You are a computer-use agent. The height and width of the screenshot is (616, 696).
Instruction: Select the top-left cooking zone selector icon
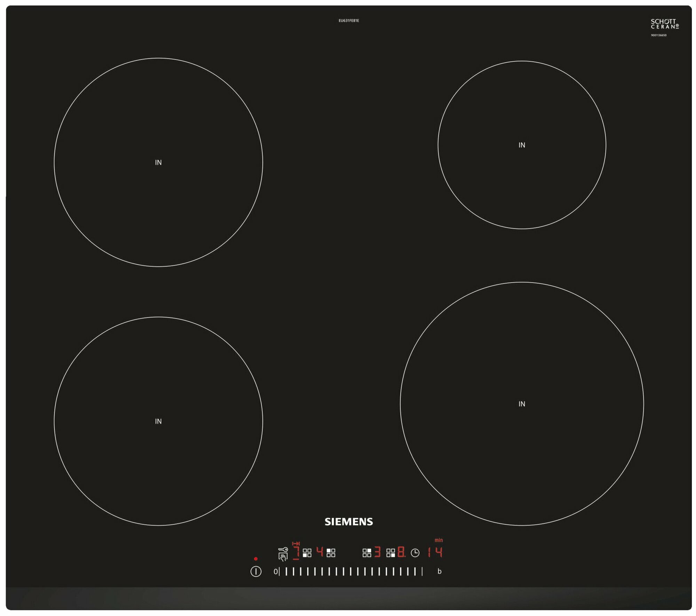pyautogui.click(x=331, y=553)
